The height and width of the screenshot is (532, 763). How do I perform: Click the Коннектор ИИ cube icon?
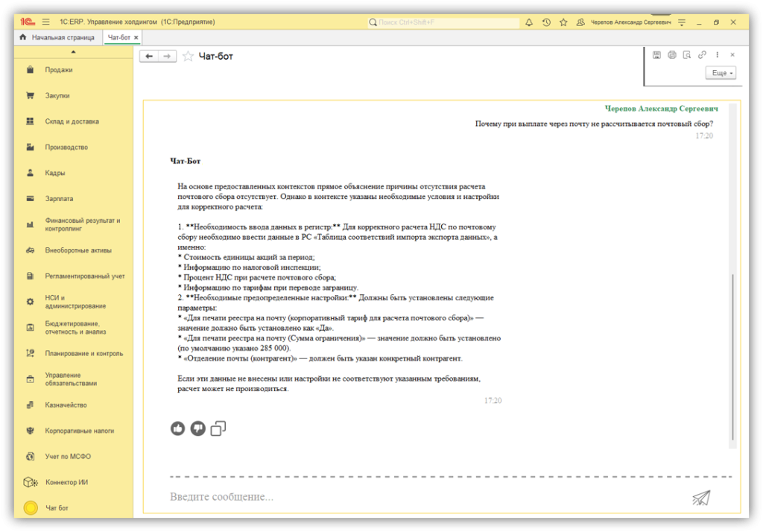tap(31, 482)
